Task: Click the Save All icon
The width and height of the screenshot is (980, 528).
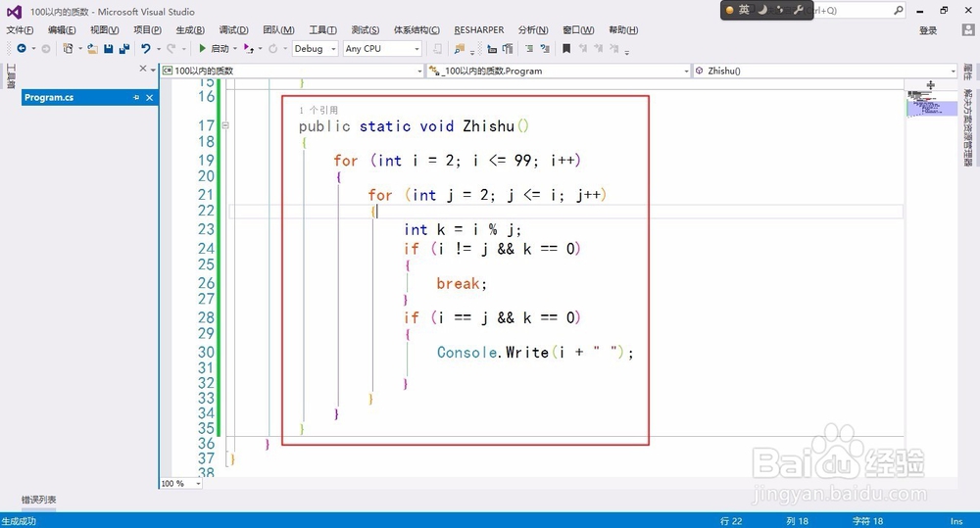Action: pyautogui.click(x=124, y=48)
